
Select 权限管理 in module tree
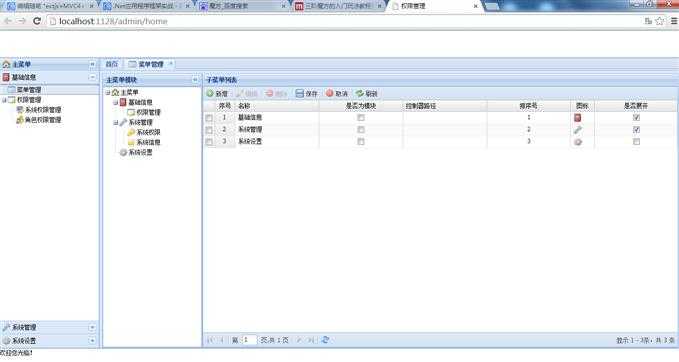point(149,113)
